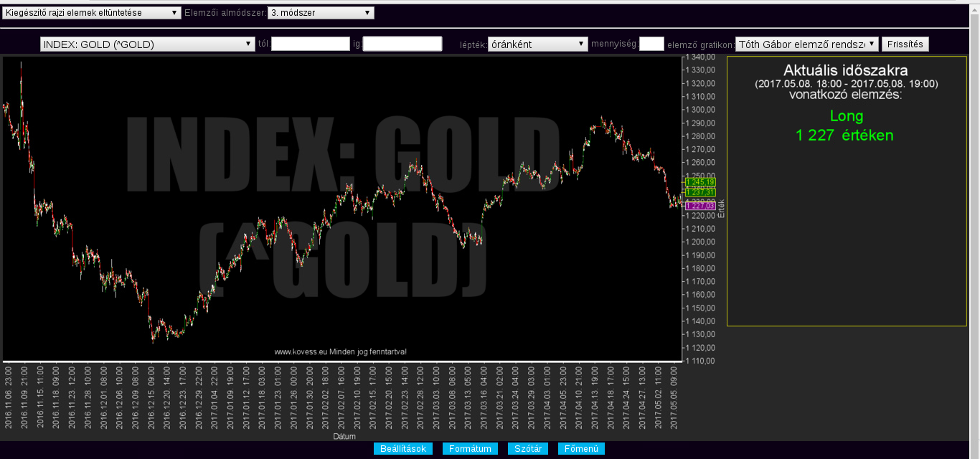Click the www.kovess.eu watermark text
The height and width of the screenshot is (459, 980).
point(340,351)
